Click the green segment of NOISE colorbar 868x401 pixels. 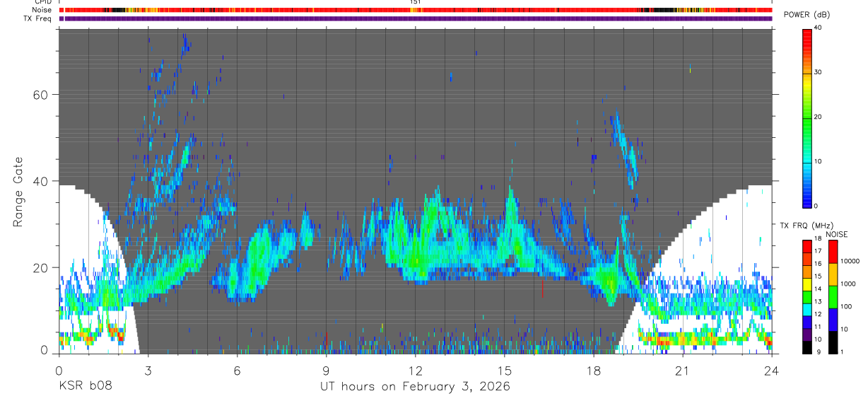(x=833, y=297)
